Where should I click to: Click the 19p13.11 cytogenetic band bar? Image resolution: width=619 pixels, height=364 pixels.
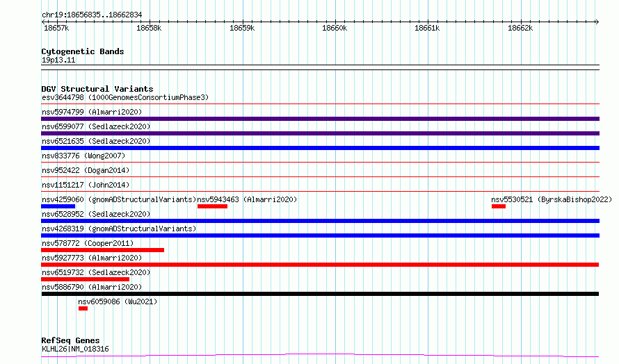tap(320, 67)
